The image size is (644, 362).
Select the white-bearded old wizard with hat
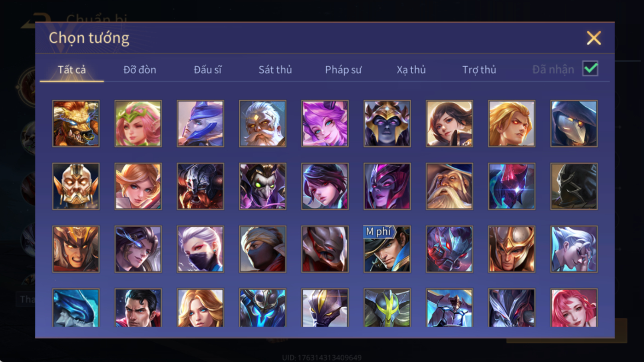pyautogui.click(x=449, y=186)
